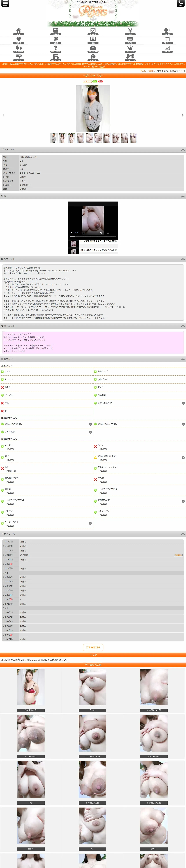Open the ランキング crown icon
The height and width of the screenshot is (868, 186).
(x=130, y=49)
